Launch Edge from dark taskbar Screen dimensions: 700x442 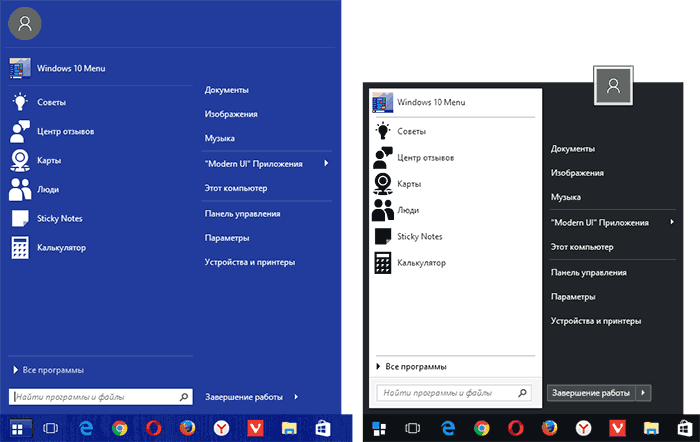(448, 429)
